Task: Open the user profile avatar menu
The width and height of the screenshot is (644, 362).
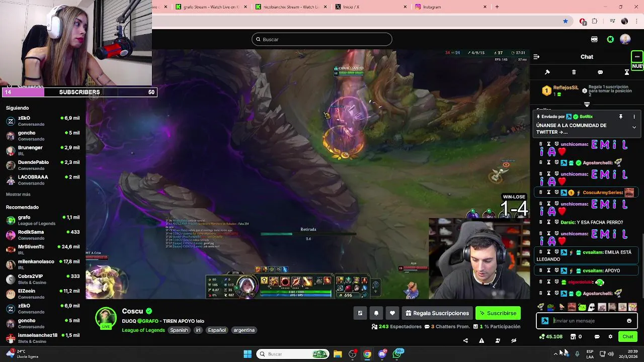Action: (625, 39)
